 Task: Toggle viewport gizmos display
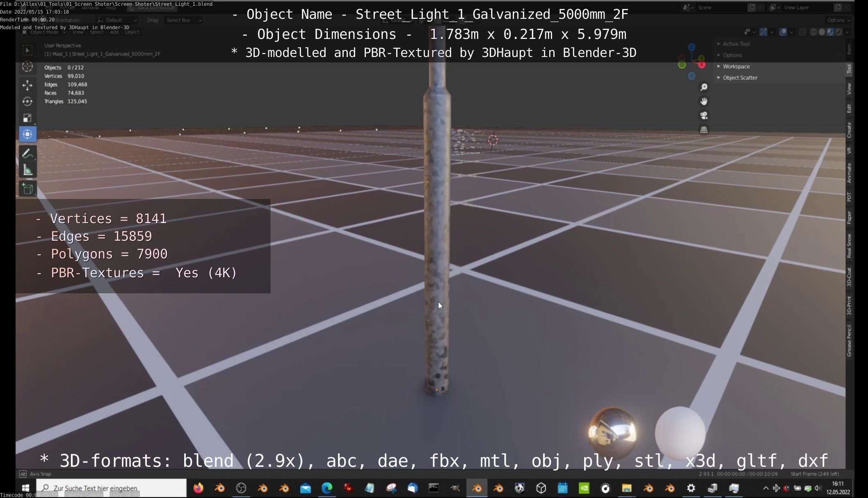click(763, 32)
